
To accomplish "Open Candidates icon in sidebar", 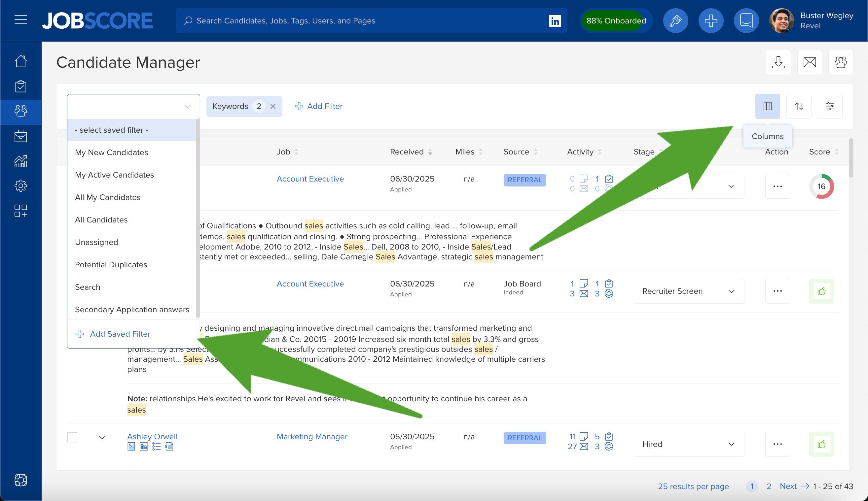I will [21, 111].
